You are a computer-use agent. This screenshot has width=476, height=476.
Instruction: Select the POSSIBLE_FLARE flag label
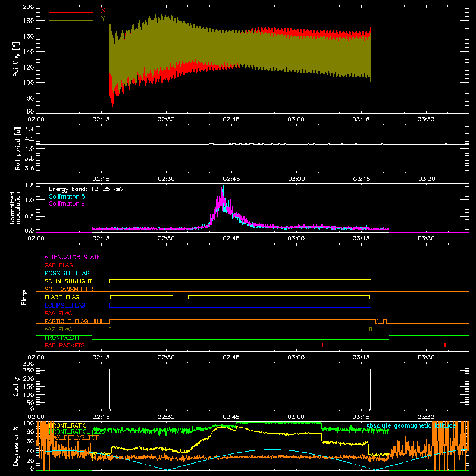[68, 273]
